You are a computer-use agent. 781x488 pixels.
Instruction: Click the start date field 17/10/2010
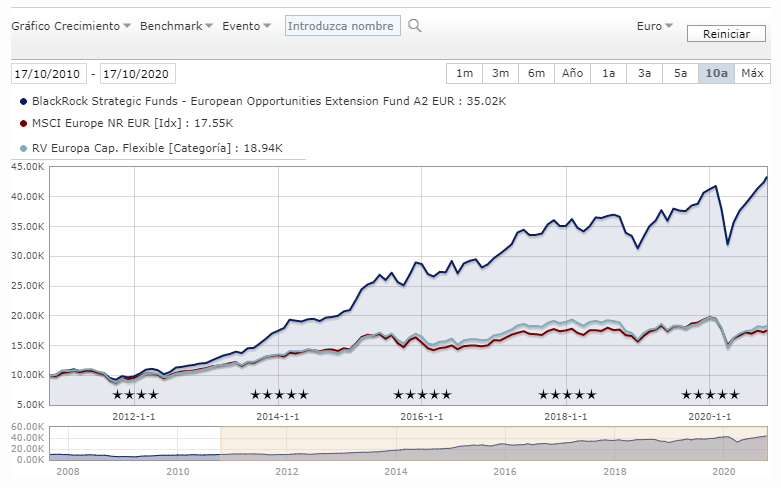[x=49, y=74]
